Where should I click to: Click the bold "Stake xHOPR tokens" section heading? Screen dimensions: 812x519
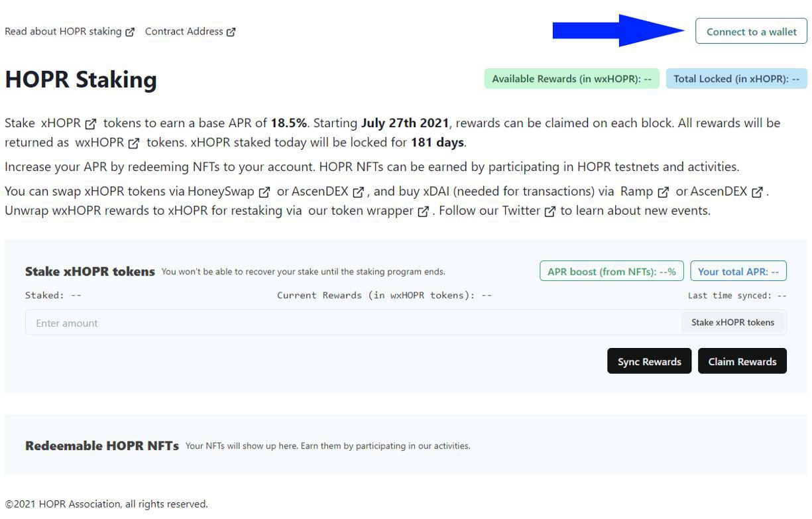click(x=89, y=272)
